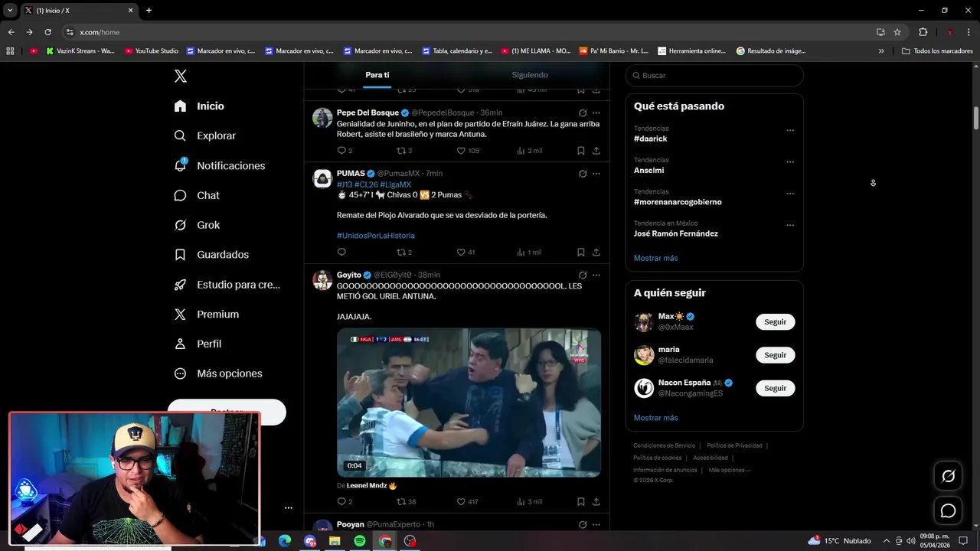Open the floating Grok button
This screenshot has width=980, height=551.
948,476
